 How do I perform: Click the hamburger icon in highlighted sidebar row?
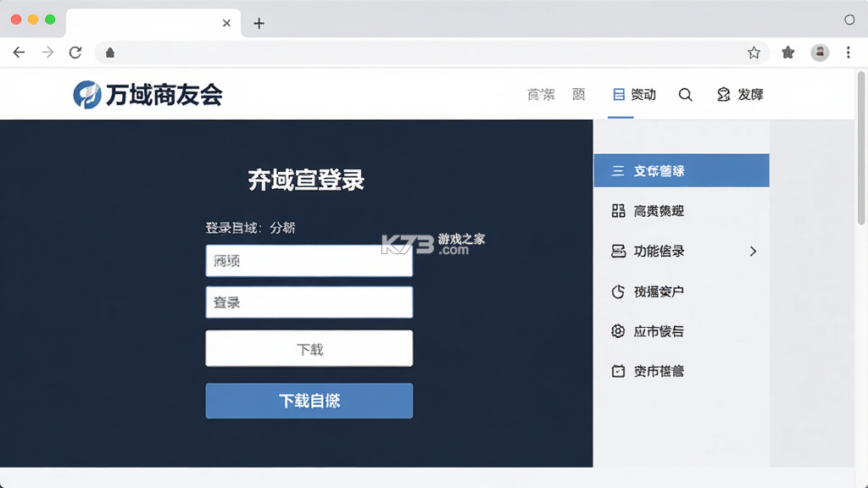(x=618, y=171)
